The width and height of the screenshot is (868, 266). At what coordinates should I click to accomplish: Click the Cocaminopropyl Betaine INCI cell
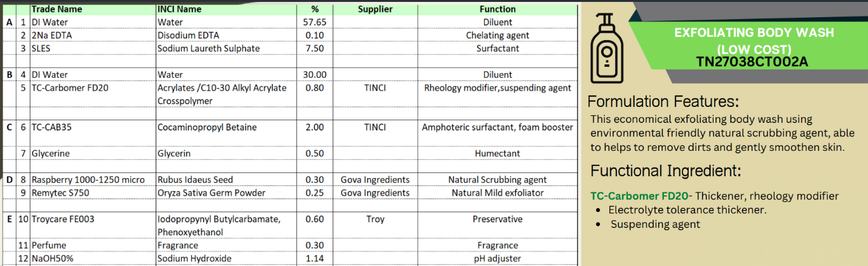pyautogui.click(x=207, y=127)
